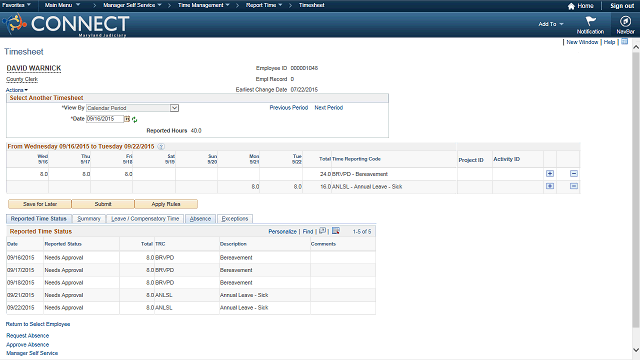Click scrollbar up arrow

click(x=636, y=47)
